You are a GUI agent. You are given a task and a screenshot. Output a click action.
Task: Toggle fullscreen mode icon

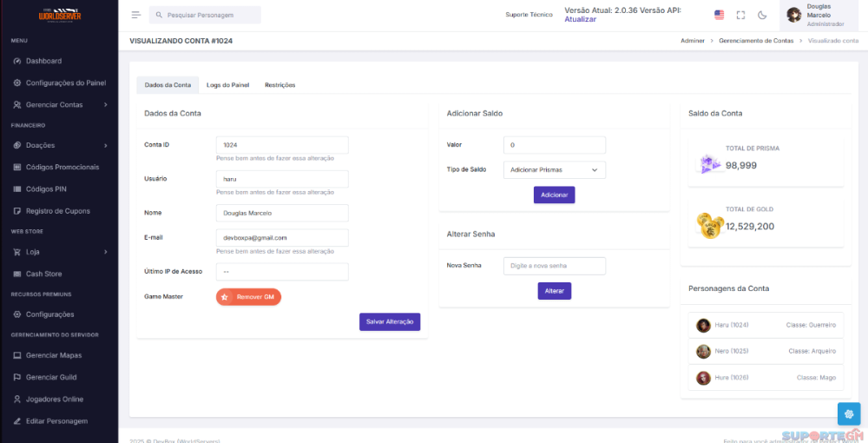pyautogui.click(x=740, y=15)
